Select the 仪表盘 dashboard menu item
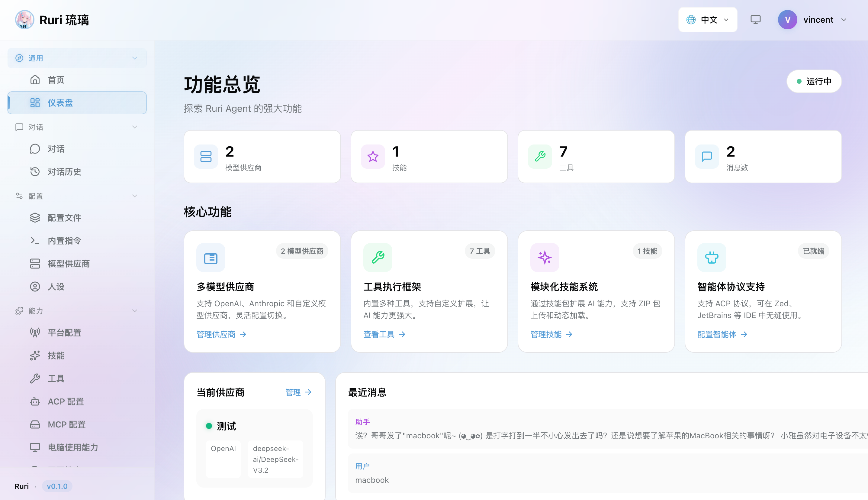The height and width of the screenshot is (500, 868). (77, 103)
